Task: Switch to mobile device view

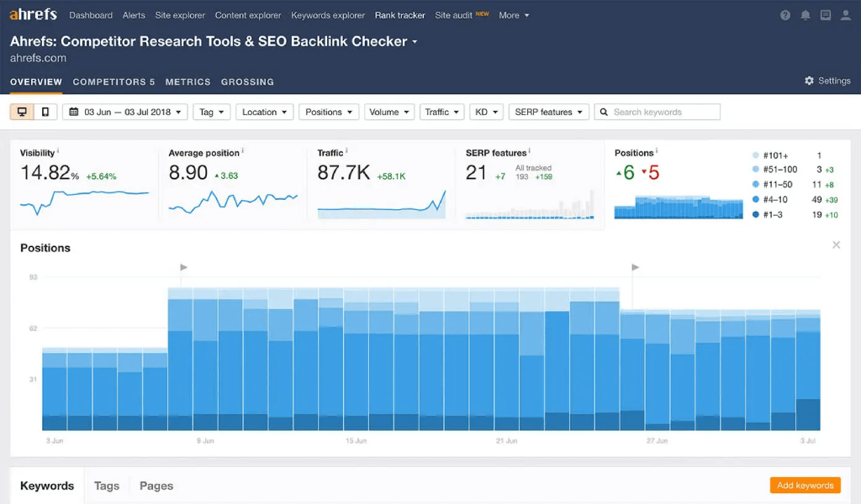Action: pos(45,112)
